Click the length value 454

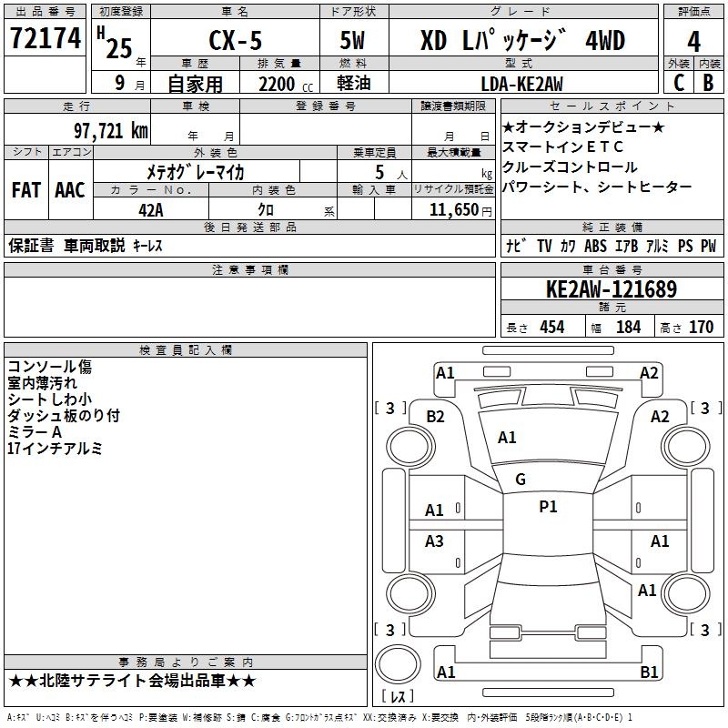click(552, 327)
